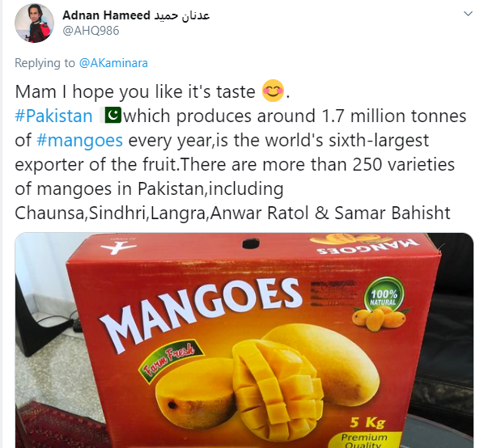This screenshot has height=448, width=484.
Task: Click the 100% Natural badge in photo
Action: (x=384, y=295)
